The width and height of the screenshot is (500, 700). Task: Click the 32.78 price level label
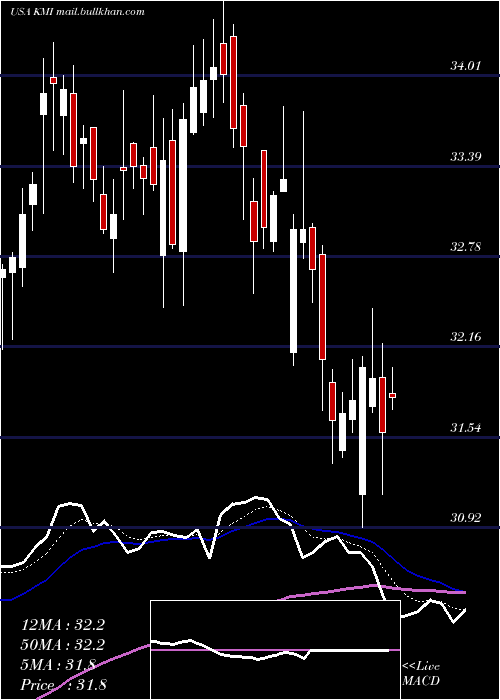pos(466,246)
